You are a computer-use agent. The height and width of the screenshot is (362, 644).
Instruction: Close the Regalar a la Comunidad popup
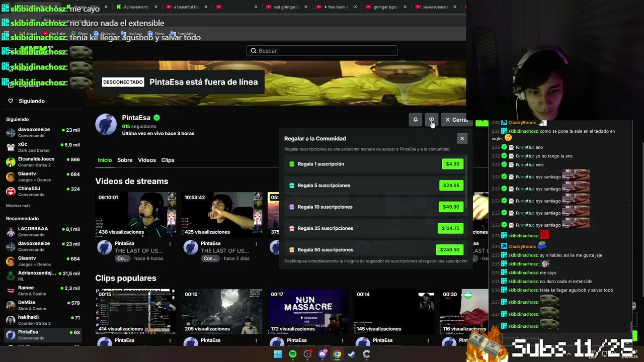click(462, 138)
